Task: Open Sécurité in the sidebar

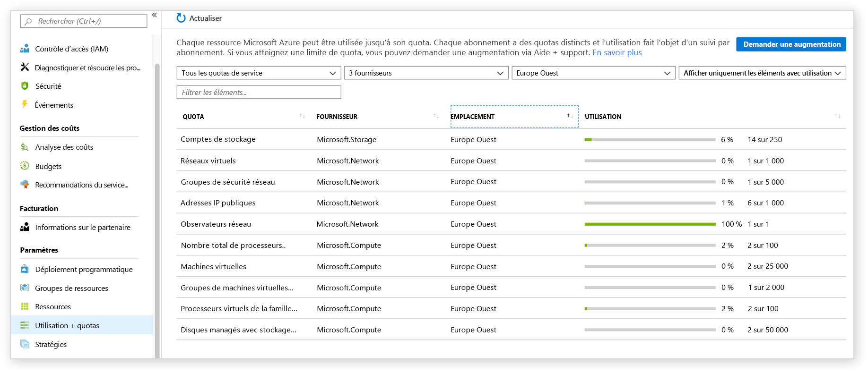Action: 48,86
